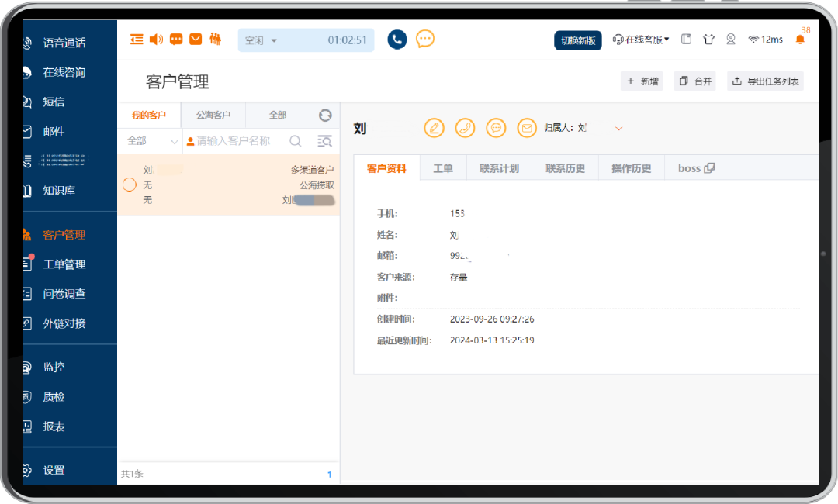Open the 操作历史 tab
838x504 pixels.
(631, 168)
